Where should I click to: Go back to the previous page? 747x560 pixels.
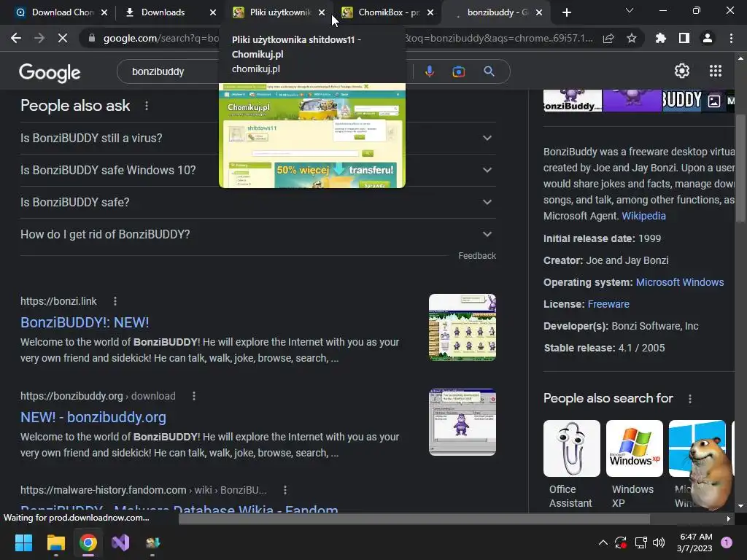tap(16, 38)
